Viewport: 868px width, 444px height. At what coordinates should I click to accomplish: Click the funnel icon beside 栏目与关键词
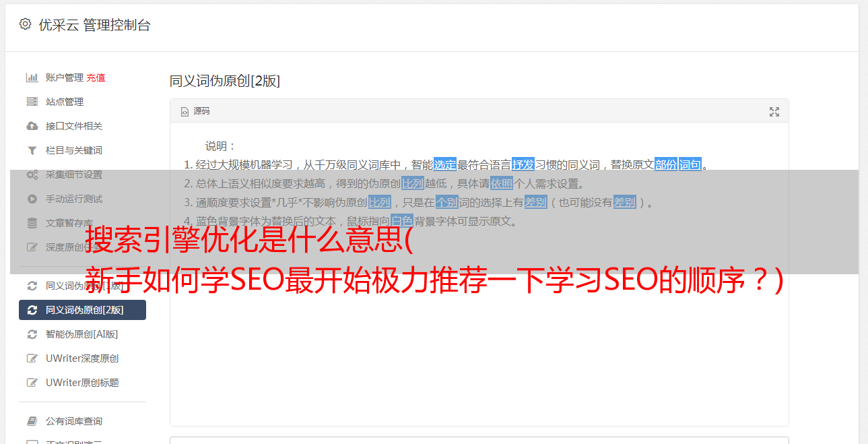click(32, 150)
